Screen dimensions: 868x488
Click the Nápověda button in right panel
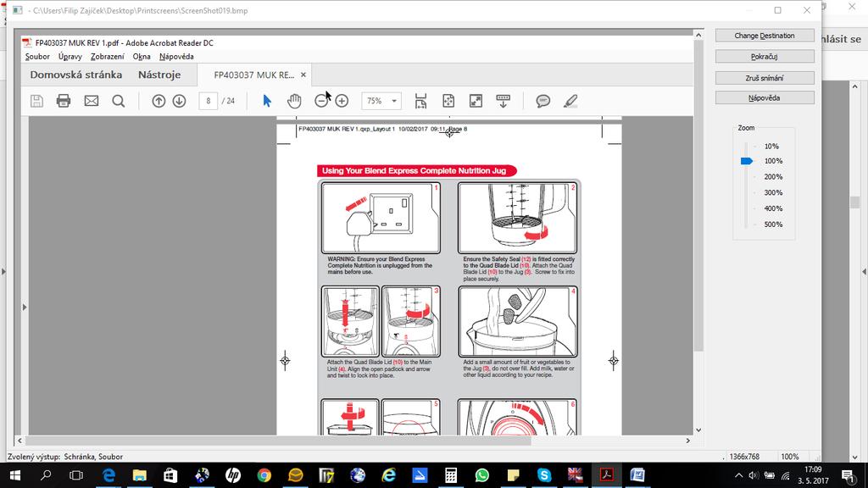click(765, 98)
